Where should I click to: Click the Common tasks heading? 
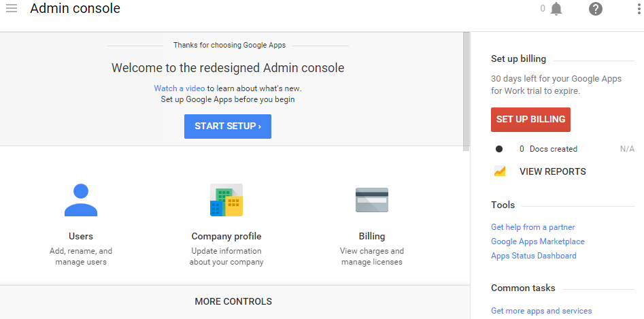523,288
